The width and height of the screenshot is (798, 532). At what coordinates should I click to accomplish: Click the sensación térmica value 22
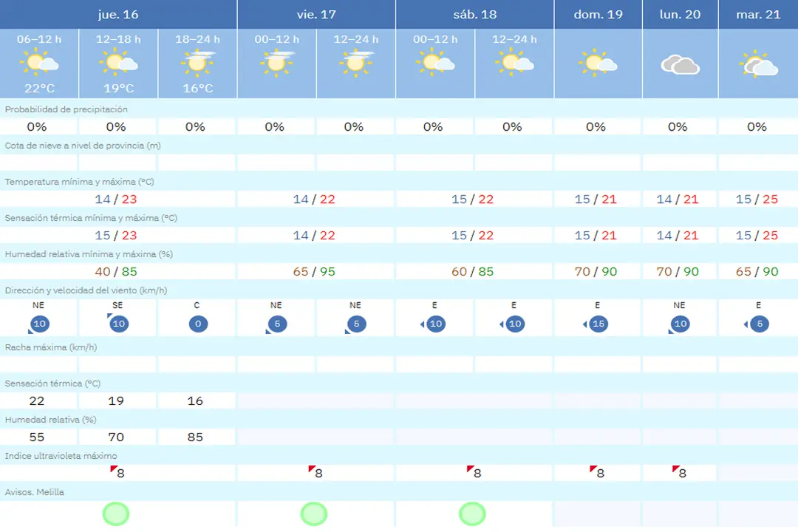pos(37,400)
